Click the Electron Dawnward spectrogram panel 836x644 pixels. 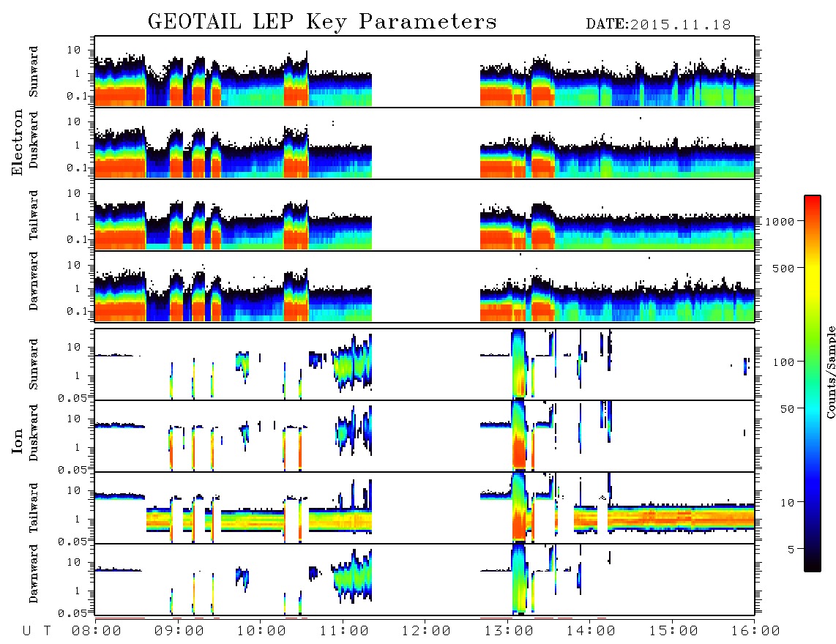425,286
